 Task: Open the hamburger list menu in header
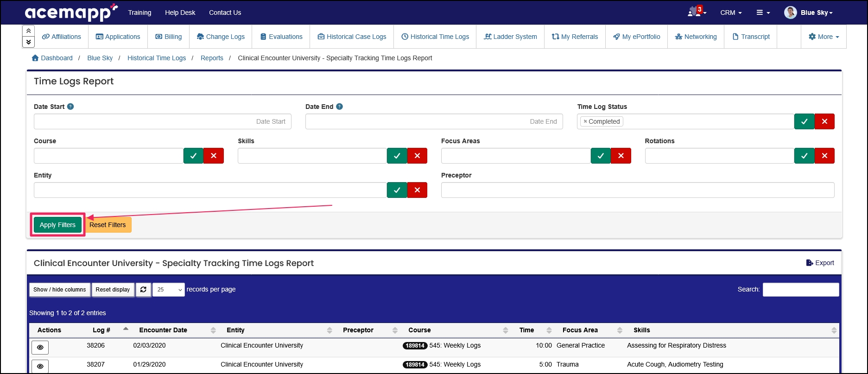(x=763, y=13)
